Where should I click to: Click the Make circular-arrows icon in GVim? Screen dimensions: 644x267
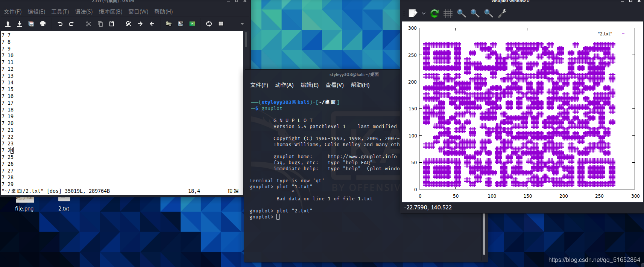click(209, 24)
